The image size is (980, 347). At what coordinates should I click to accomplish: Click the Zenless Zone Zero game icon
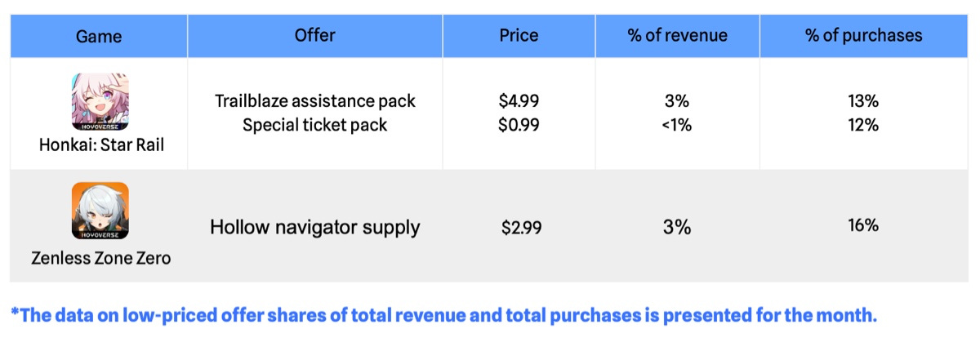(x=100, y=210)
